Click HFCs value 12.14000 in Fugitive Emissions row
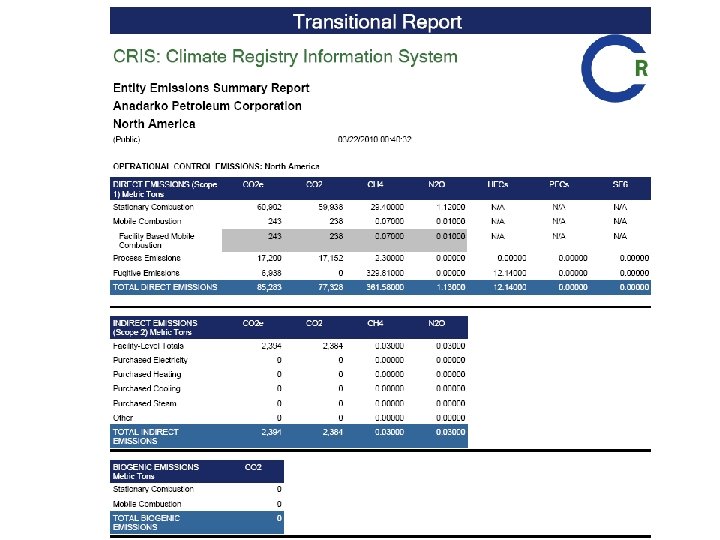 coord(509,273)
